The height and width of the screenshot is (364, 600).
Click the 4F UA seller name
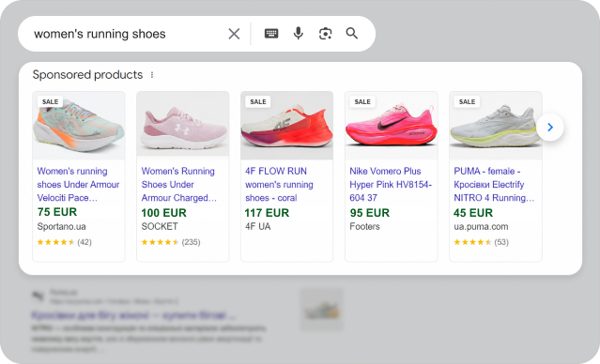258,226
